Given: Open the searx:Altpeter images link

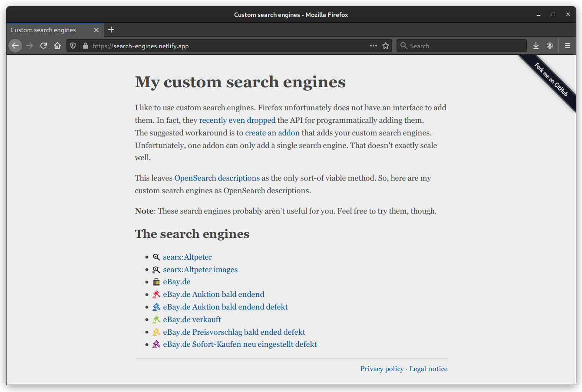Looking at the screenshot, I should (x=200, y=270).
